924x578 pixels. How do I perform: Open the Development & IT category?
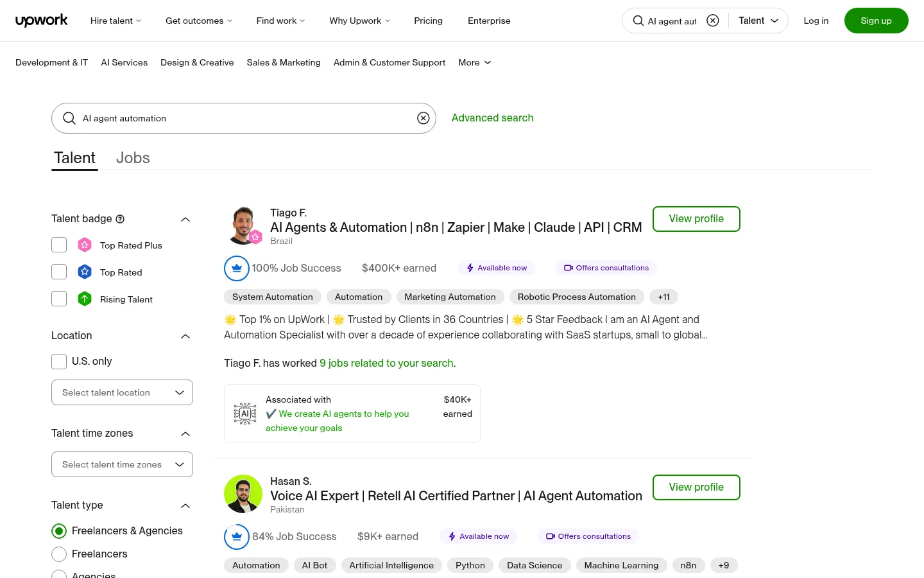[51, 62]
